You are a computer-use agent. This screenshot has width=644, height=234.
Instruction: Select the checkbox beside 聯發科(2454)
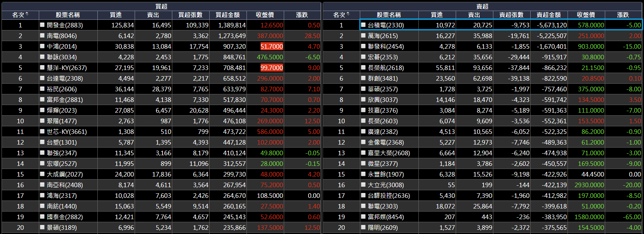click(x=363, y=46)
